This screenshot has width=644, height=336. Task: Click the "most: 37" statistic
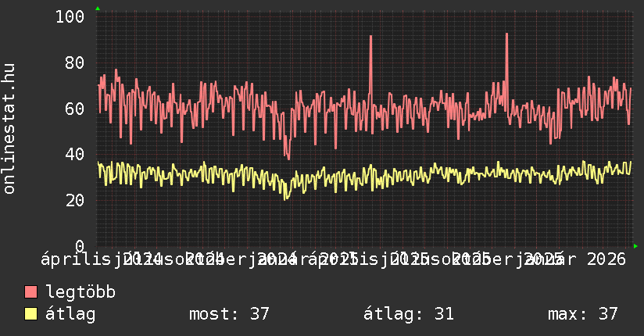pos(229,314)
